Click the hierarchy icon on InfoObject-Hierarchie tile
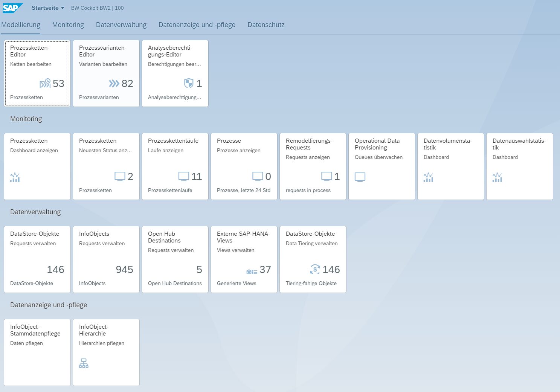 click(84, 363)
